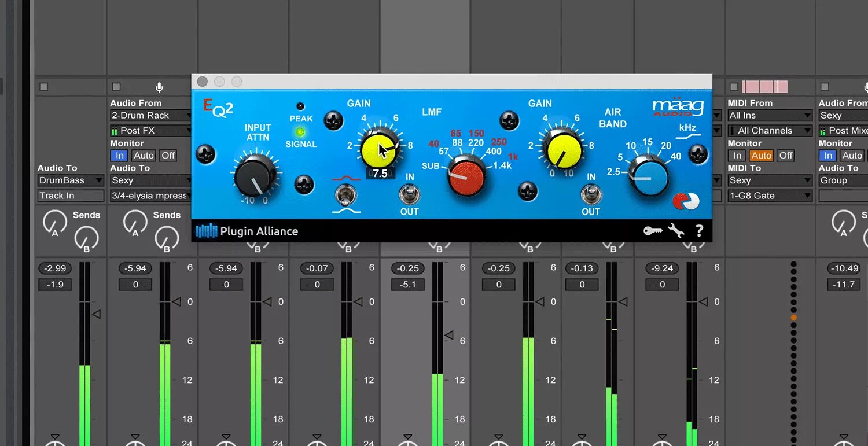
Task: Click the stop square above DrumBass track
Action: pyautogui.click(x=43, y=87)
